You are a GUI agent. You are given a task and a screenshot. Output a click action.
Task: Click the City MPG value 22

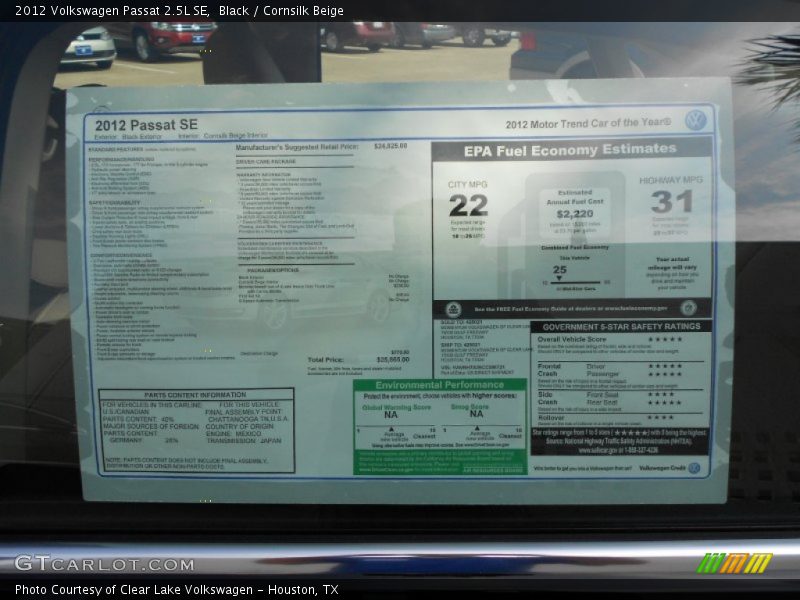click(467, 205)
